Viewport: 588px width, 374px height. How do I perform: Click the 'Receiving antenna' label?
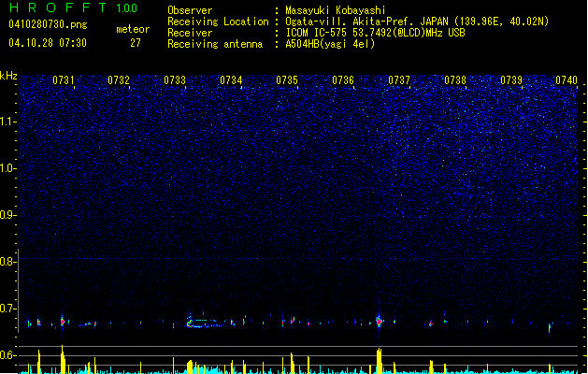click(215, 44)
